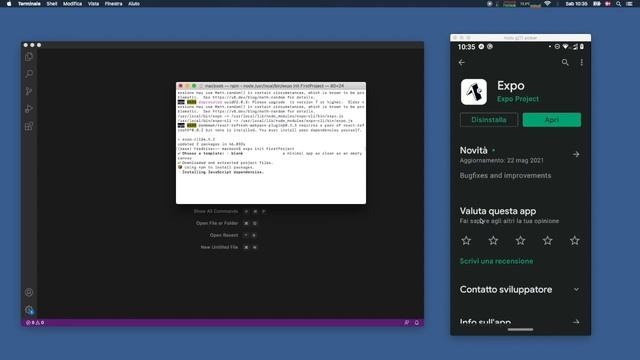The height and width of the screenshot is (360, 640).
Task: Click Bugfixes and improvements text
Action: (x=505, y=176)
